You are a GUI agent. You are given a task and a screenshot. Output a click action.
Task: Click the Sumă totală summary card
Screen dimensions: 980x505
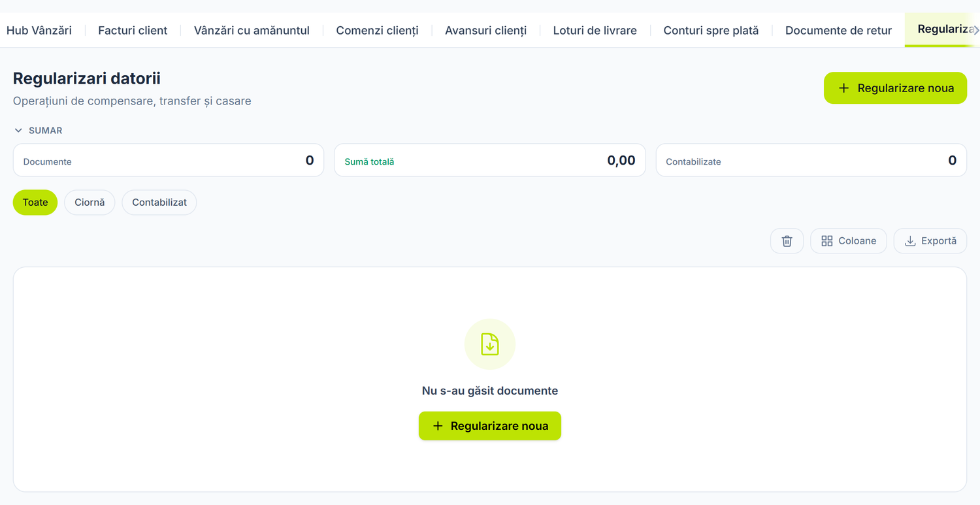pos(490,160)
